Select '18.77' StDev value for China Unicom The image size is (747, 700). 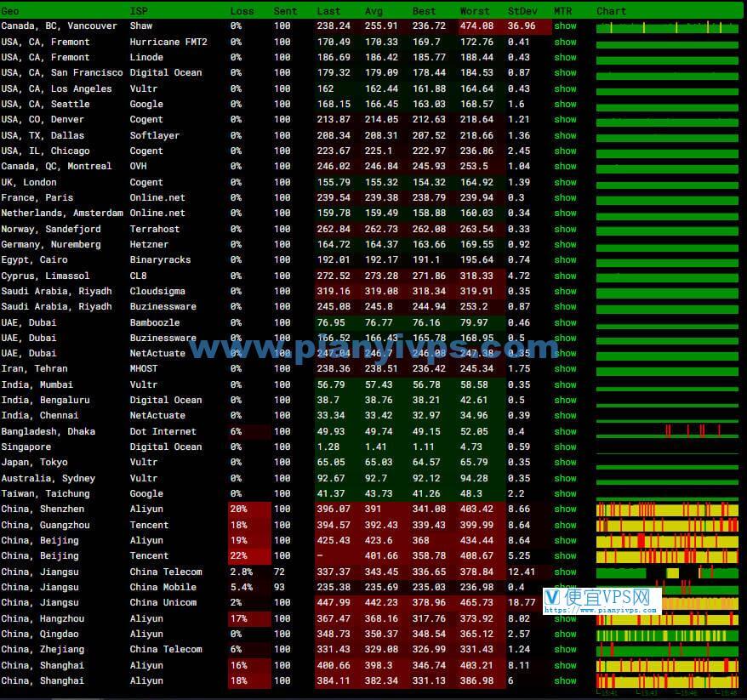coord(522,602)
